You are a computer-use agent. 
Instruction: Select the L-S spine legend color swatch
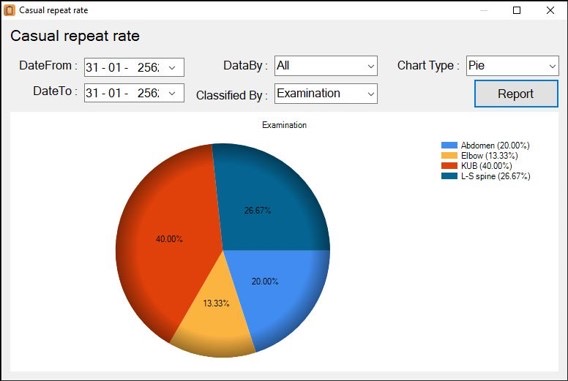pyautogui.click(x=449, y=176)
